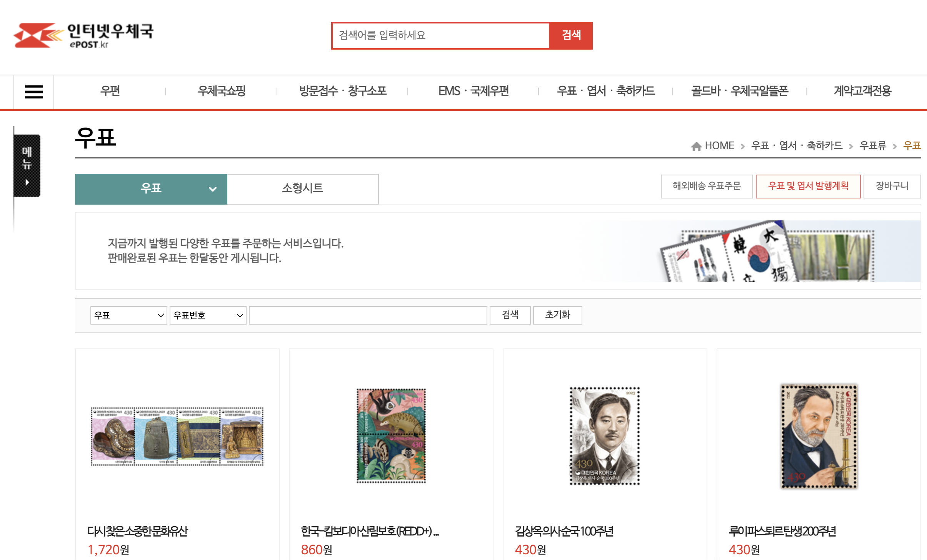The width and height of the screenshot is (927, 560).
Task: Open the 우체국쇼핑 menu item
Action: click(222, 91)
